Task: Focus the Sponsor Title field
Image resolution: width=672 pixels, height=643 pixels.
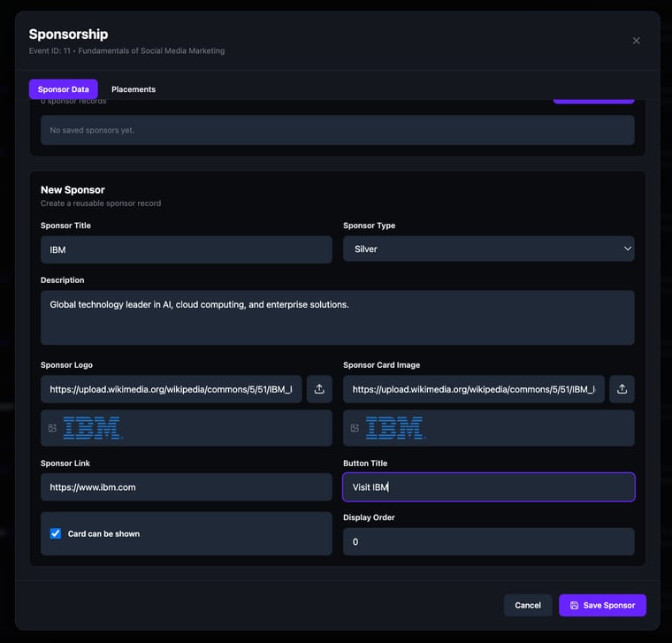Action: (x=187, y=249)
